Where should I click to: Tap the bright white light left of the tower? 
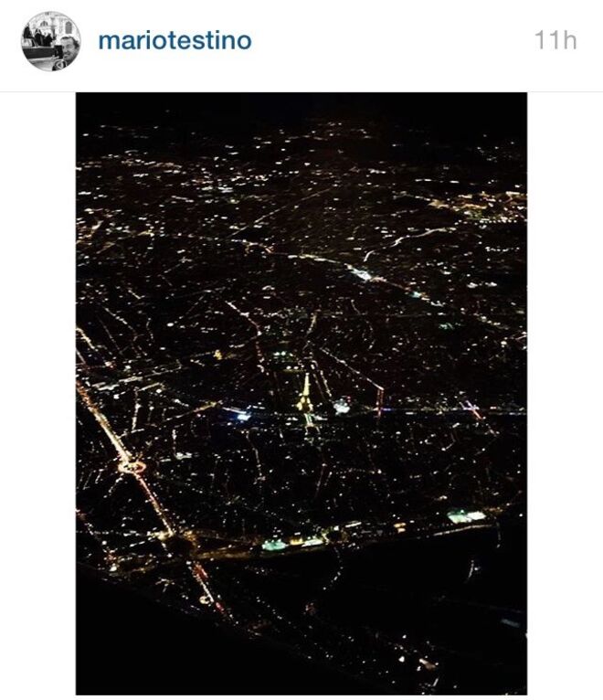coord(243,417)
